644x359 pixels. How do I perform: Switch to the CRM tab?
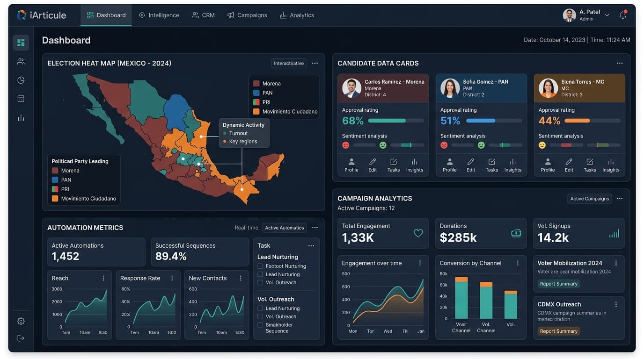pyautogui.click(x=203, y=15)
